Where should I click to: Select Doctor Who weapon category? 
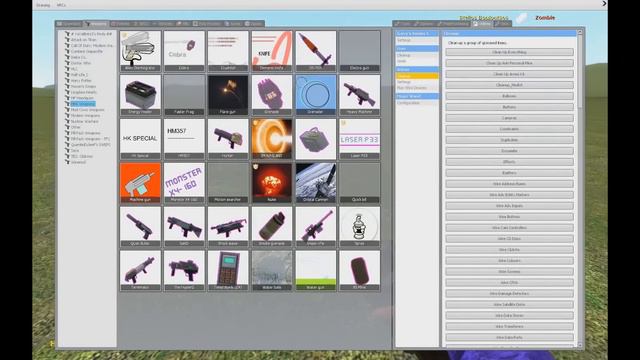click(x=80, y=63)
